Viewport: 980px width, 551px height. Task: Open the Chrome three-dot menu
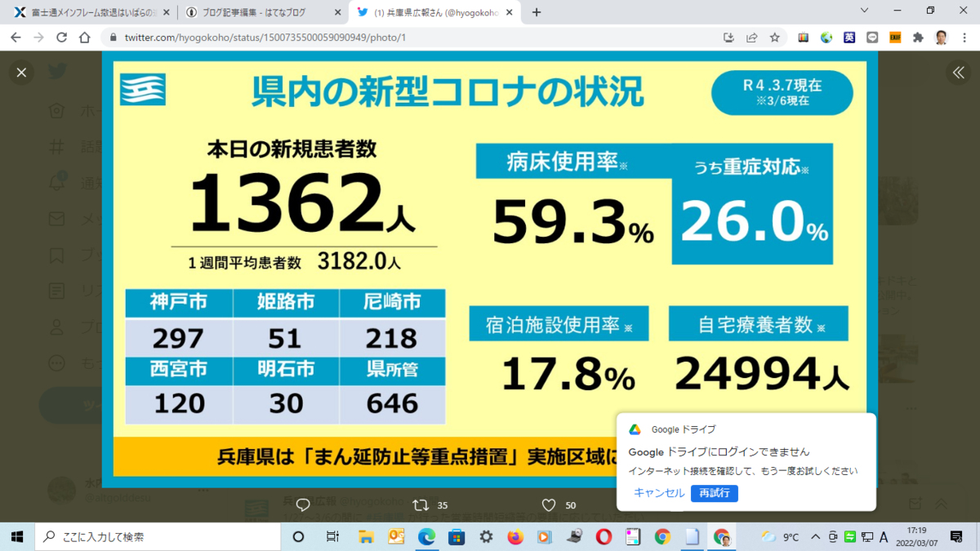pyautogui.click(x=964, y=38)
